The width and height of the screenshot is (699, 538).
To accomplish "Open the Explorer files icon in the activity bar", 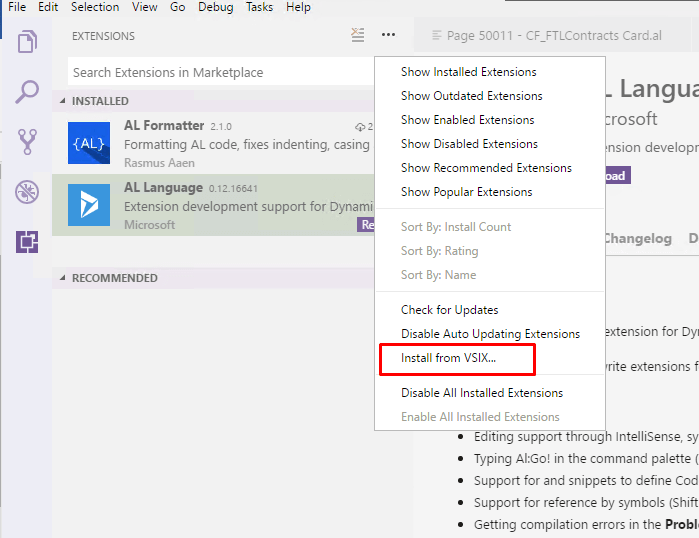I will click(27, 41).
